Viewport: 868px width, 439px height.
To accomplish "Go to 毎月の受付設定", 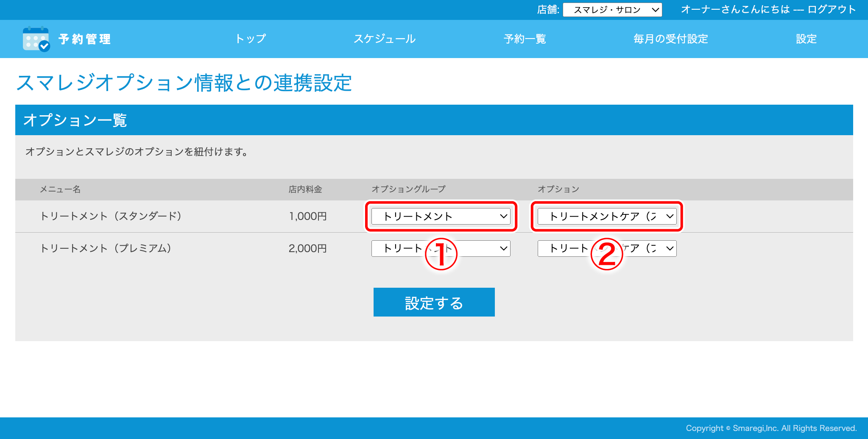I will point(670,39).
